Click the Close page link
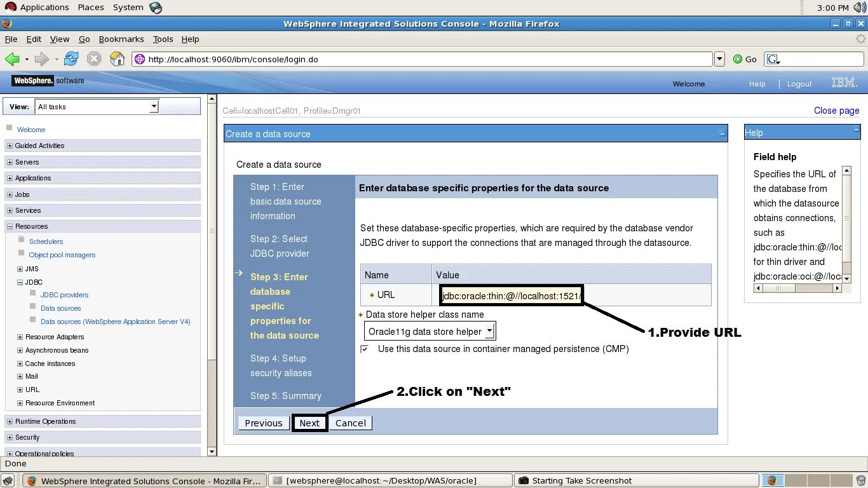The image size is (868, 488). click(836, 111)
